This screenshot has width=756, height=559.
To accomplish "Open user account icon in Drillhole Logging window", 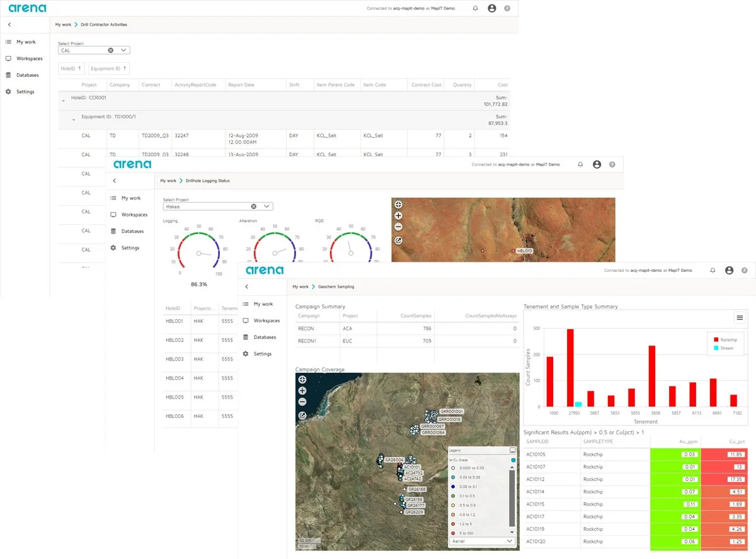I will coord(597,164).
